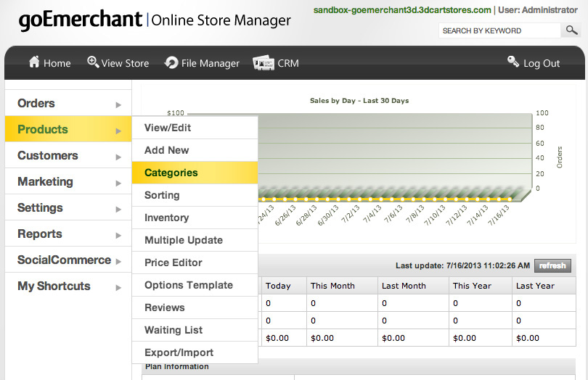
Task: Open the SocialCommerce sidebar menu
Action: pyautogui.click(x=68, y=260)
